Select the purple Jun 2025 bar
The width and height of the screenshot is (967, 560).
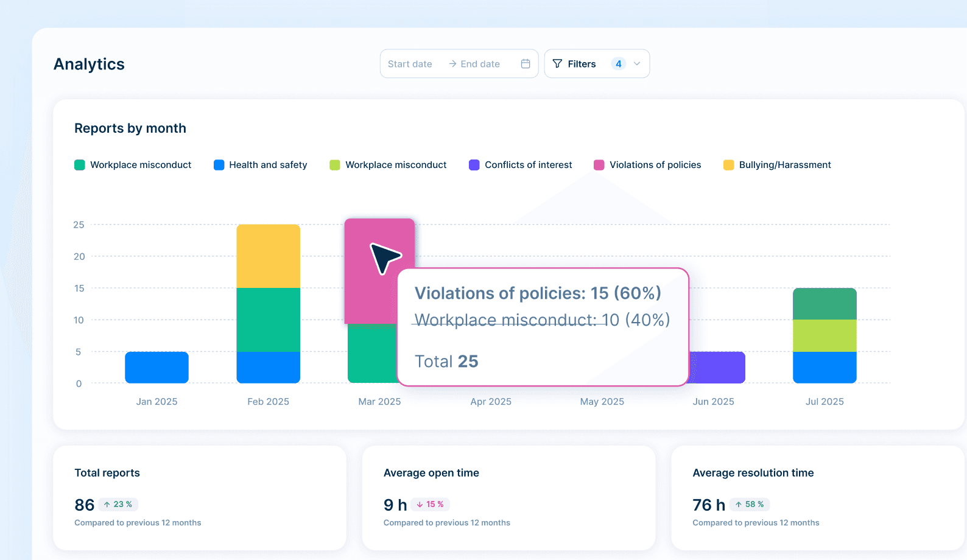[717, 368]
